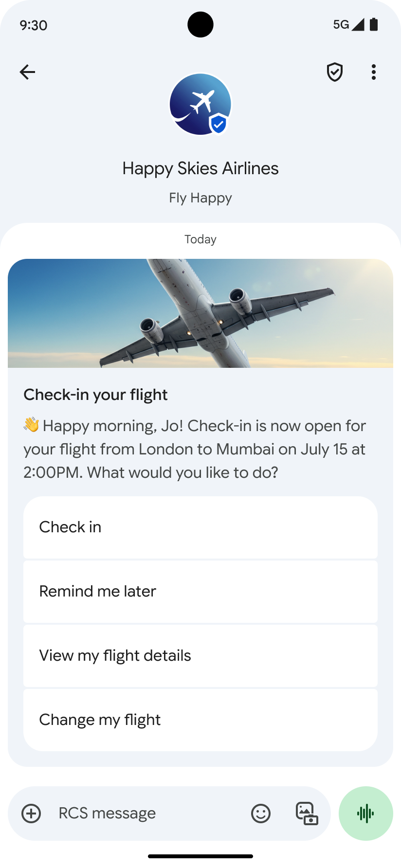Tap the plus attachment icon
The height and width of the screenshot is (868, 401).
pyautogui.click(x=31, y=813)
